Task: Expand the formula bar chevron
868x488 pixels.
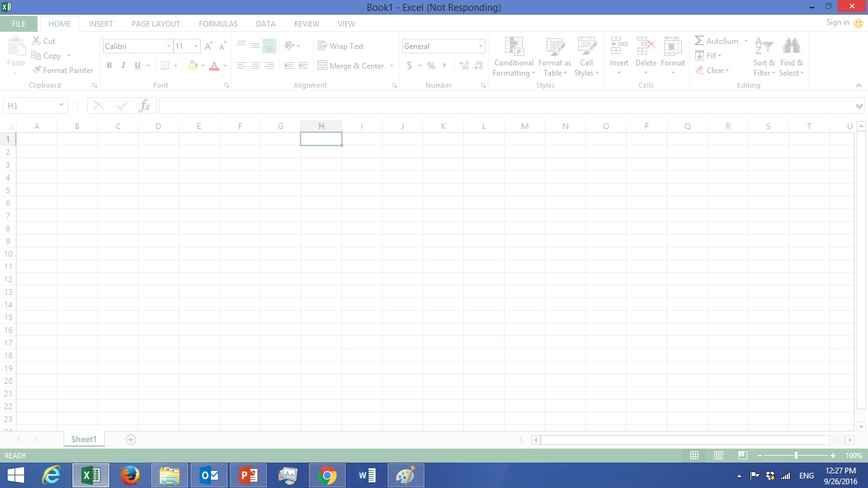Action: click(860, 106)
